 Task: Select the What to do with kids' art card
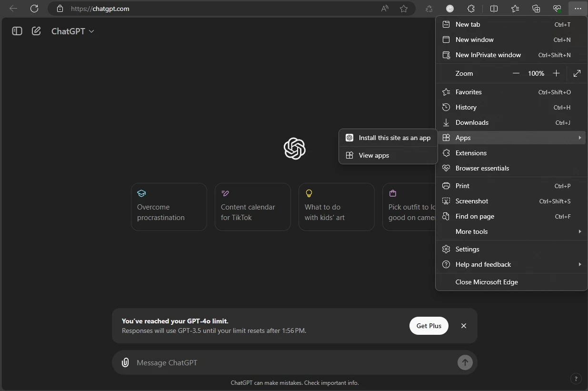coord(337,207)
